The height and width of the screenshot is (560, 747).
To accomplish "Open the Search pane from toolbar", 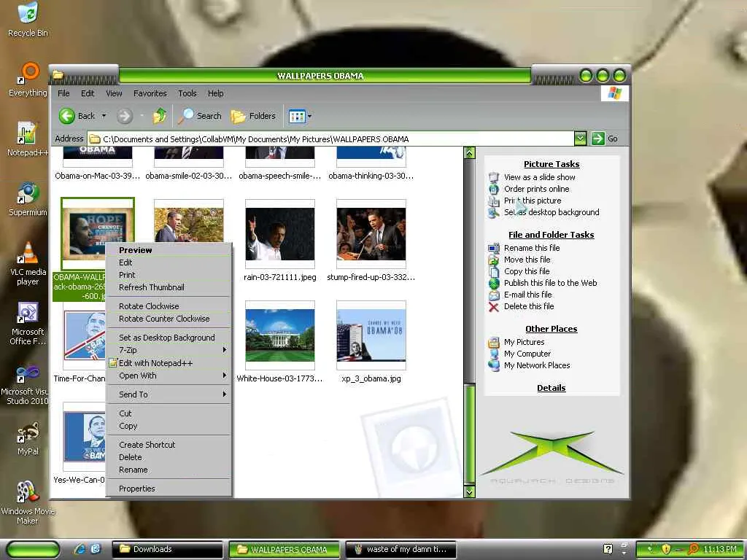I will point(200,116).
